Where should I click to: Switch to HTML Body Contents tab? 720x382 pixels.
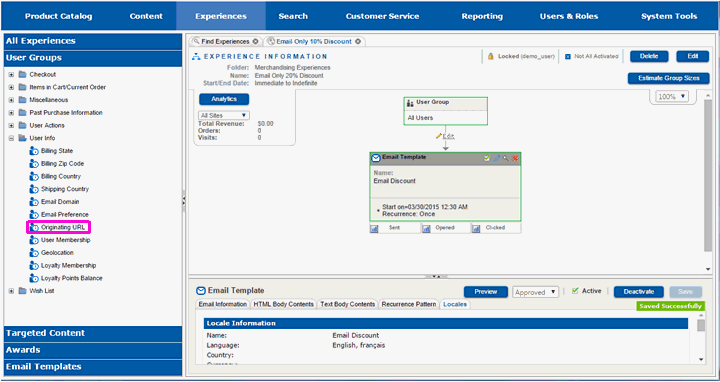(284, 304)
